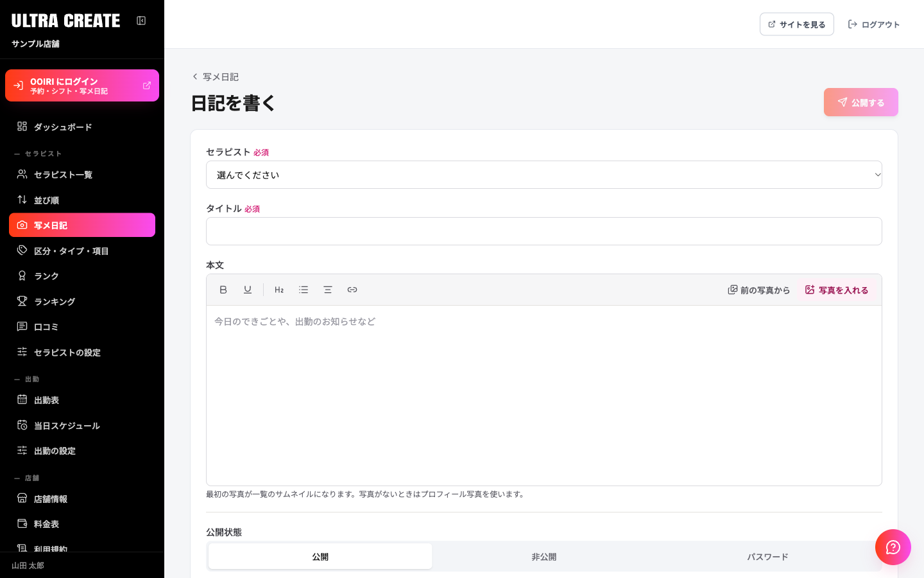Open ランキング in the sidebar

click(82, 302)
